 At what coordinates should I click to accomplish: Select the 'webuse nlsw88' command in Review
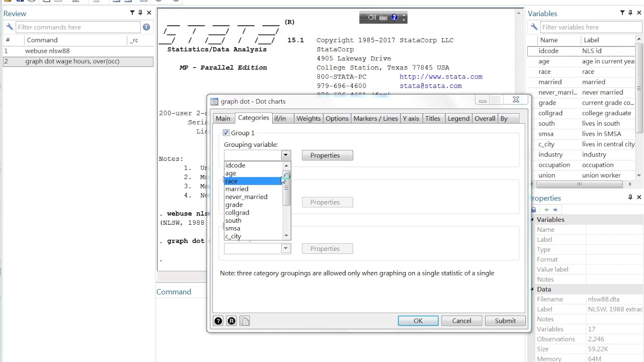point(78,51)
